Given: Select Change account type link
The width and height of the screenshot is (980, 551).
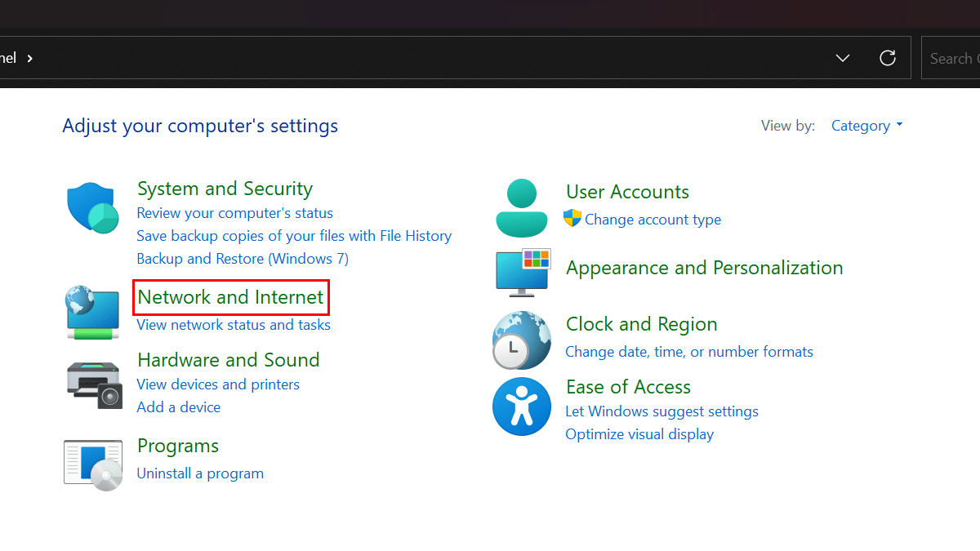Looking at the screenshot, I should (x=653, y=220).
